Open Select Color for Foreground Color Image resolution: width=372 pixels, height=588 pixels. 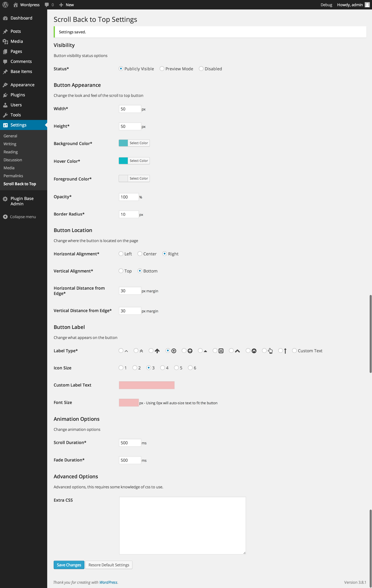[139, 179]
